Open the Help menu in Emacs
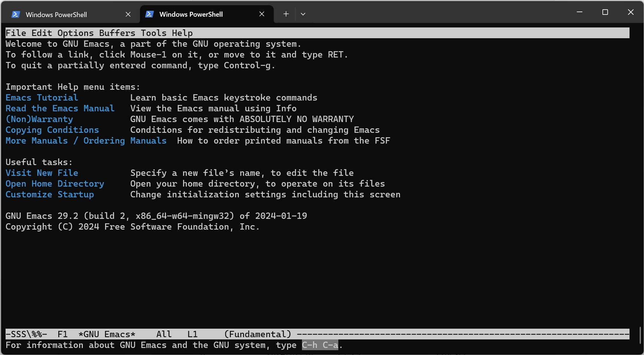Image resolution: width=644 pixels, height=355 pixels. (182, 33)
